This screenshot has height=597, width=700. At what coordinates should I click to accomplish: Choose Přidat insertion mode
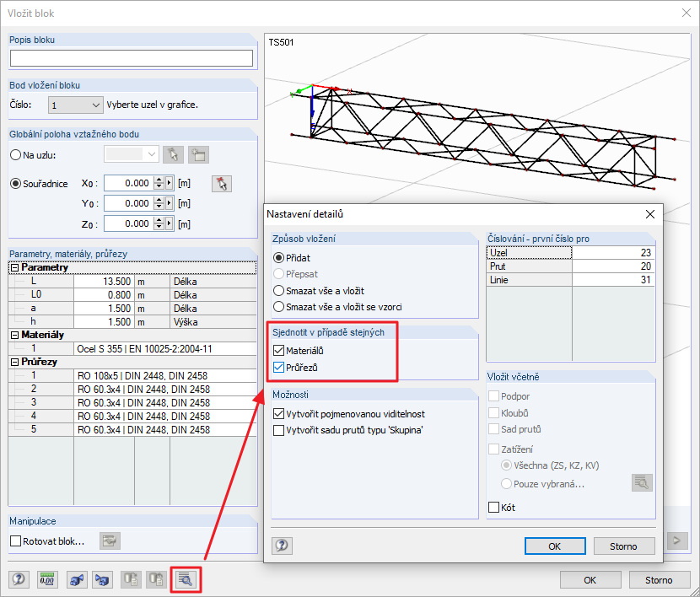tap(278, 257)
